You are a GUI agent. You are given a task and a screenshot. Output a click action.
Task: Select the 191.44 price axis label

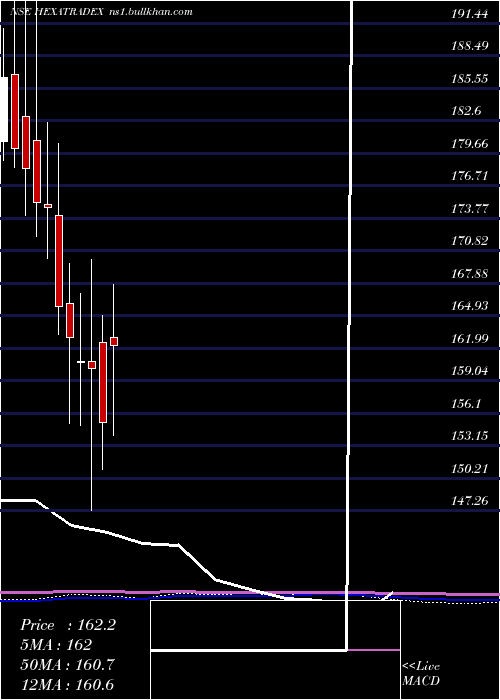tap(468, 14)
